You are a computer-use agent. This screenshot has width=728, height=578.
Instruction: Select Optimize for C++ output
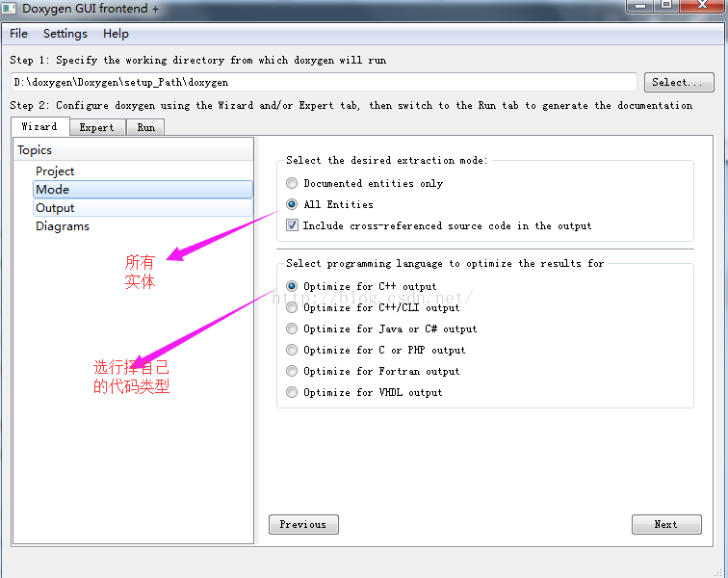tap(361, 286)
